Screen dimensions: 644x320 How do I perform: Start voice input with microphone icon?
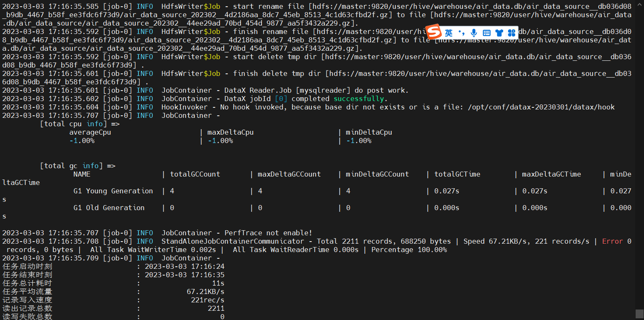[474, 33]
